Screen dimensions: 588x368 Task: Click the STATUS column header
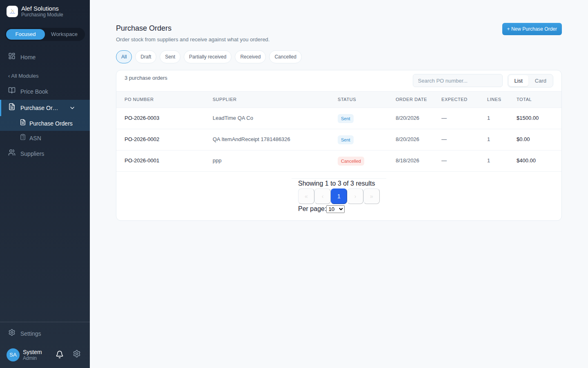pos(347,99)
